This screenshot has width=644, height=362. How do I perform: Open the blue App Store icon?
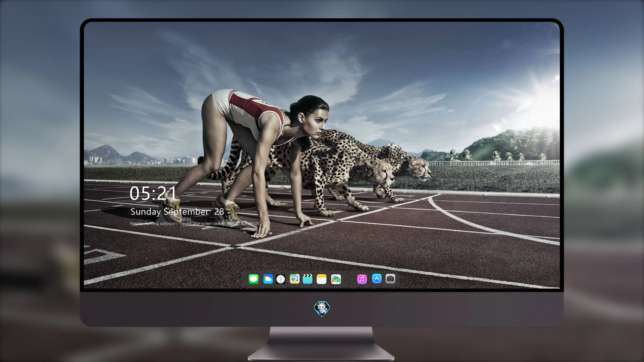377,279
